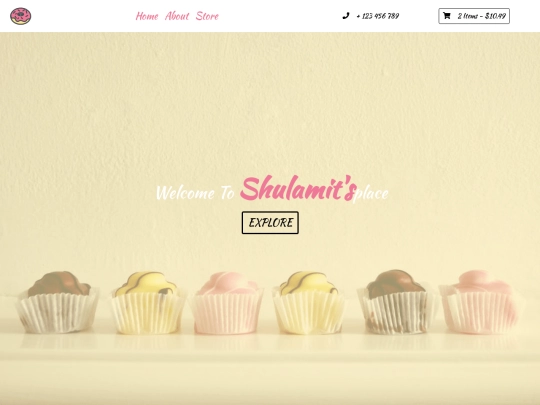Click the pink donut logo
Image resolution: width=540 pixels, height=405 pixels.
tap(21, 16)
